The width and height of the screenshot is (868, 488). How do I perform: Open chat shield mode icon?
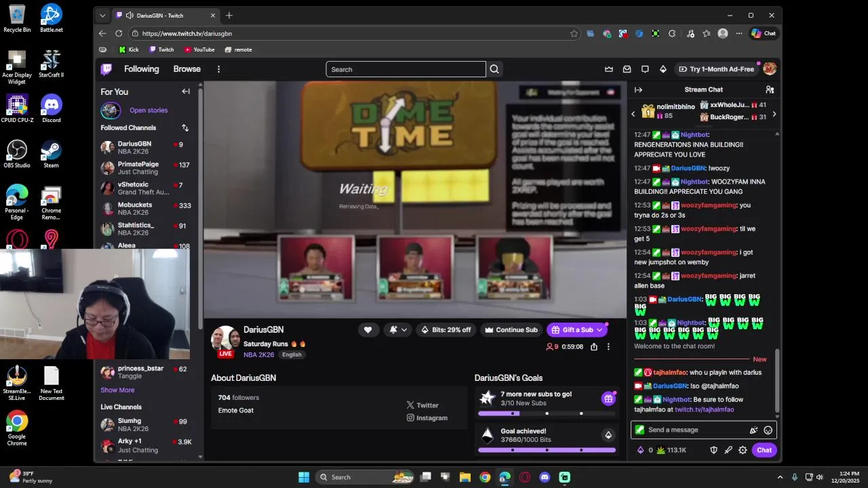(x=713, y=450)
